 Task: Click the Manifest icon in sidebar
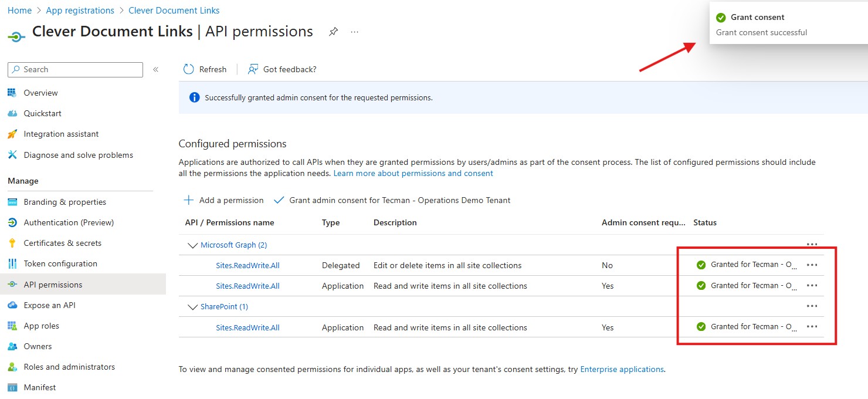point(12,387)
